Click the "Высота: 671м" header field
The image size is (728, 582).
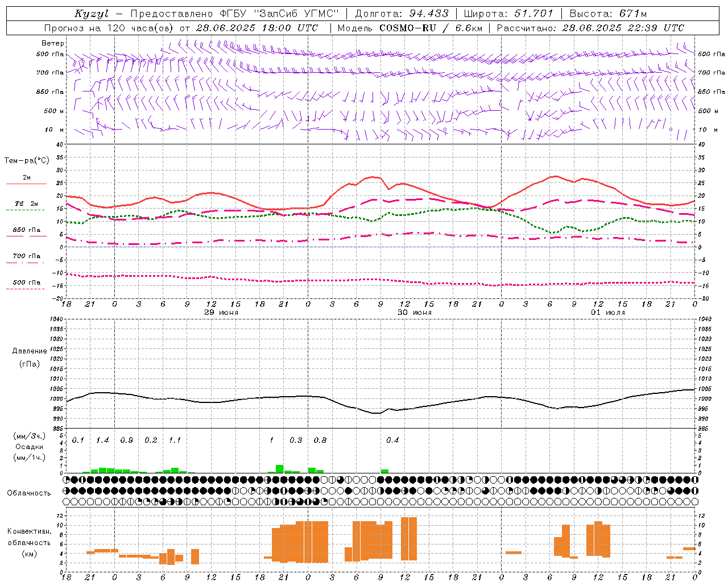pos(608,14)
